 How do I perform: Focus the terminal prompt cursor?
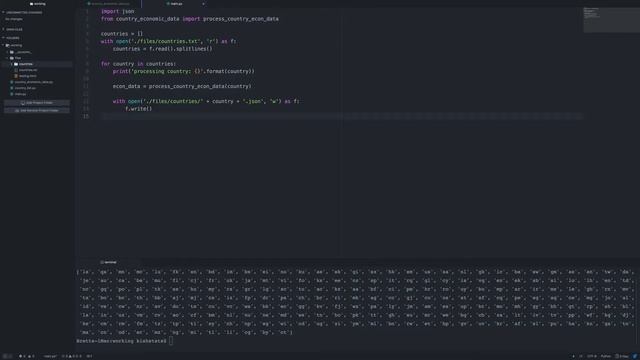click(171, 340)
